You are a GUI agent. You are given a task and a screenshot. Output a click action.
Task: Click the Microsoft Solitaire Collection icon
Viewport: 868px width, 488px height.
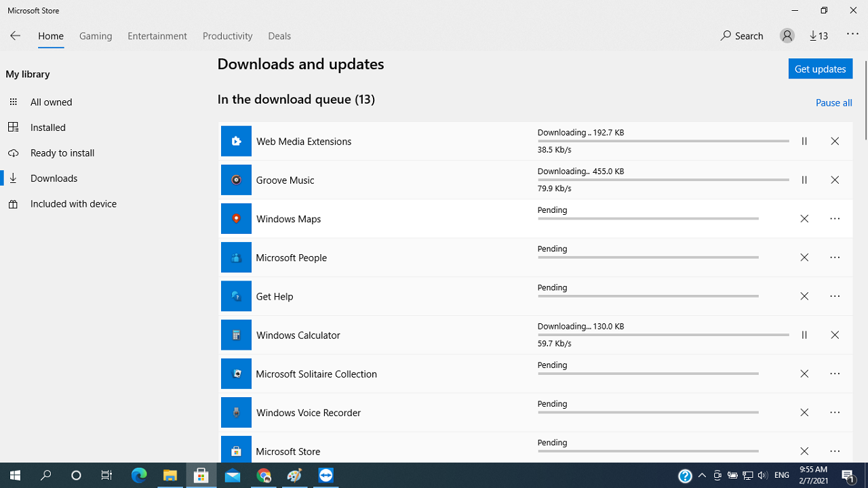click(236, 373)
